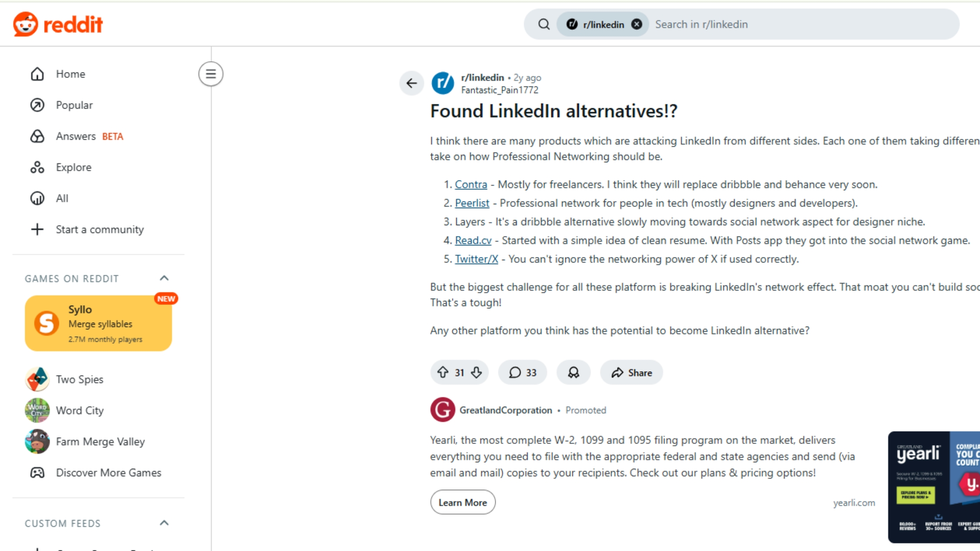Viewport: 980px width, 551px height.
Task: Collapse the Games on Reddit section
Action: 164,278
